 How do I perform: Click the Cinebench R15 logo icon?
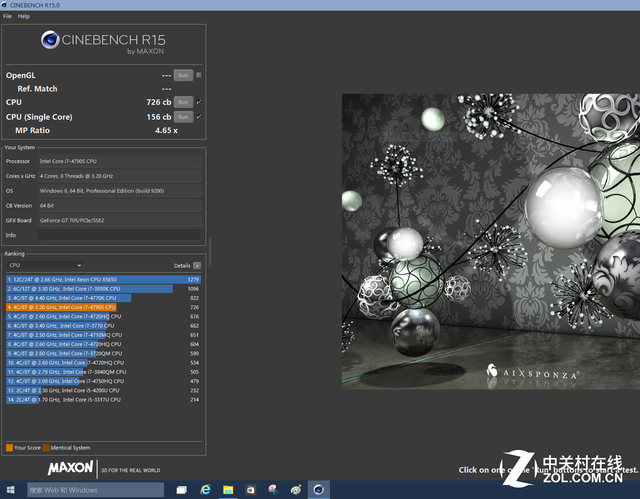tap(50, 40)
